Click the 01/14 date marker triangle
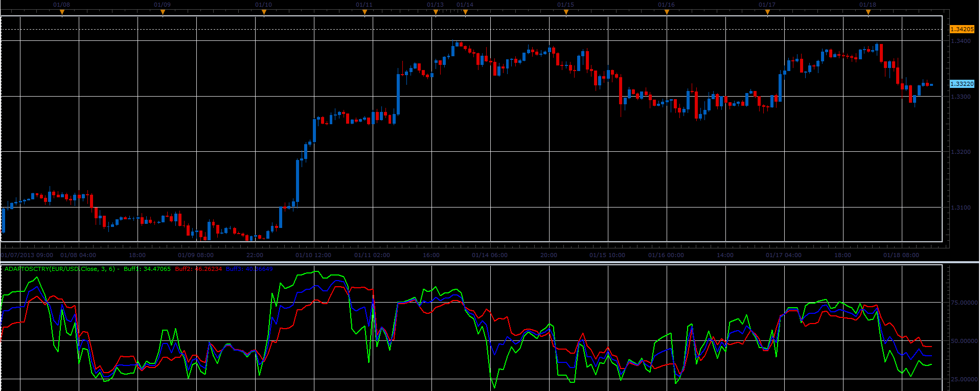 [465, 12]
